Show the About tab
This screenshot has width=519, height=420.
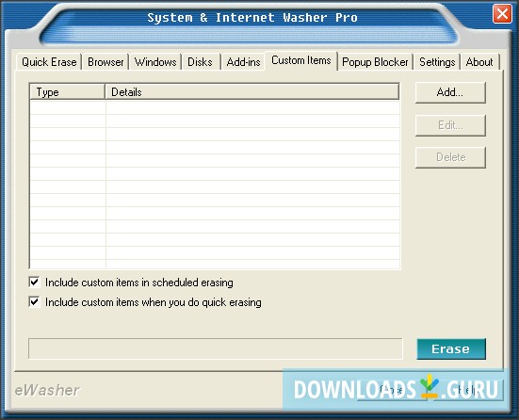click(x=479, y=62)
